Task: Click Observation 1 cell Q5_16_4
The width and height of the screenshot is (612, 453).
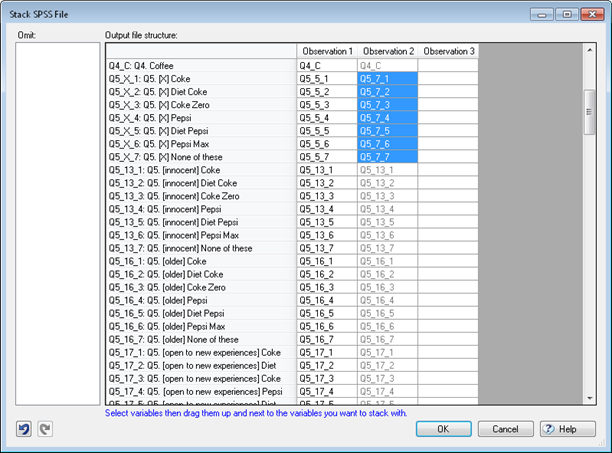Action: tap(327, 300)
